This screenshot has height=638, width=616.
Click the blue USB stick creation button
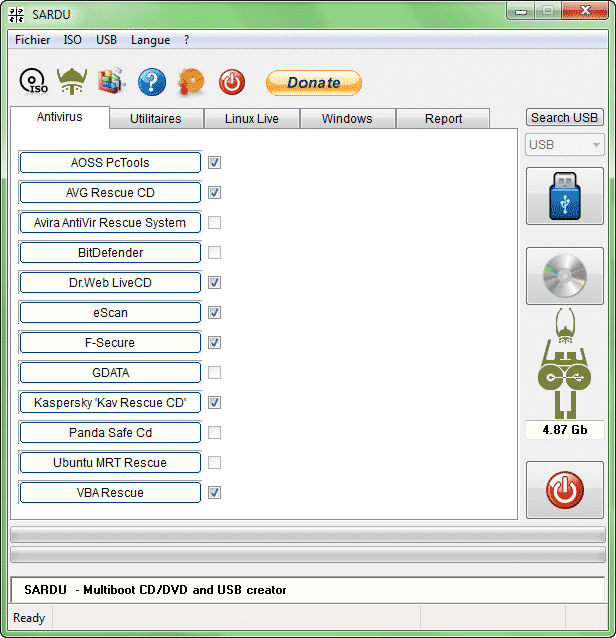(x=565, y=196)
